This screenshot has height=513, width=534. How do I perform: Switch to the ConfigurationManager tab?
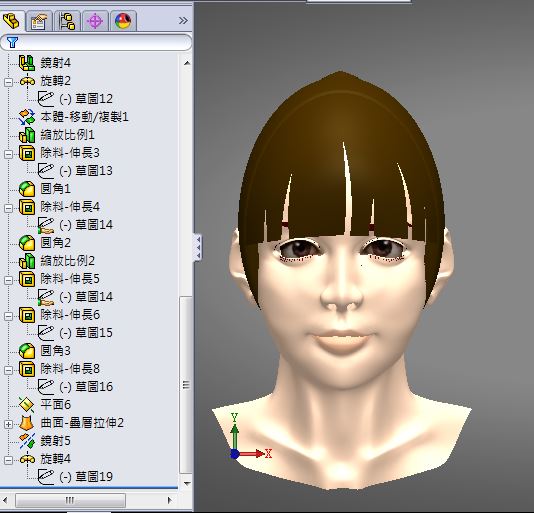click(x=67, y=21)
